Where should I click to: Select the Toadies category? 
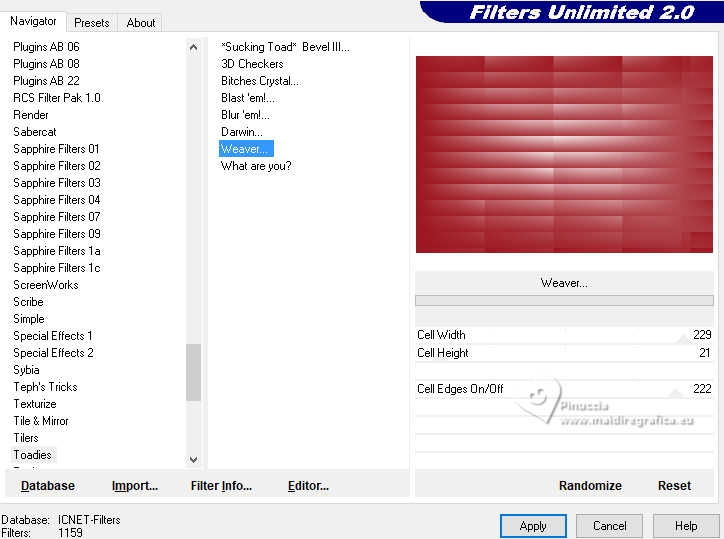pos(32,455)
